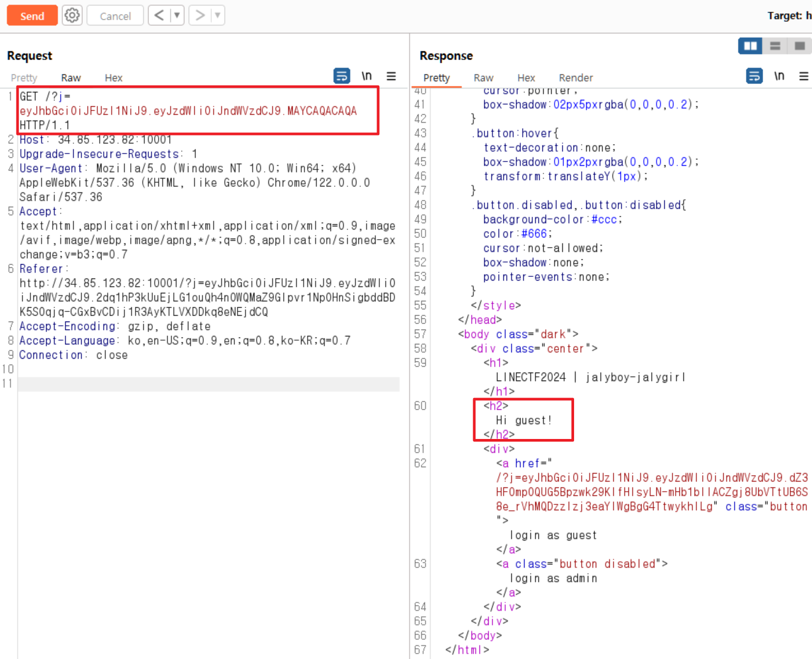
Task: Open the Request Hex tab
Action: pos(114,78)
